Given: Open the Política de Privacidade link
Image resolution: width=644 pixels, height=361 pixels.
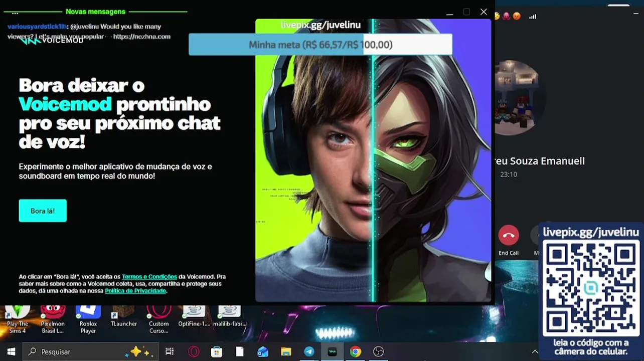Looking at the screenshot, I should click(135, 291).
